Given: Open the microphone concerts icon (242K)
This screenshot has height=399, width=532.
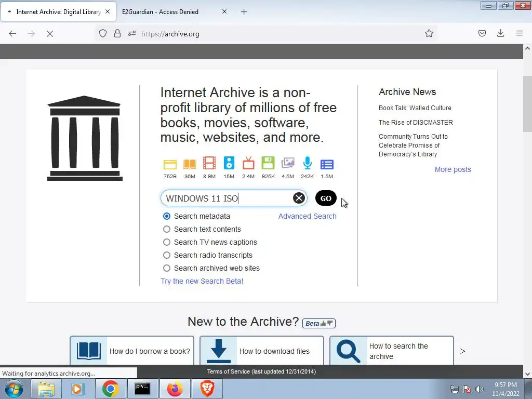Looking at the screenshot, I should pyautogui.click(x=308, y=163).
